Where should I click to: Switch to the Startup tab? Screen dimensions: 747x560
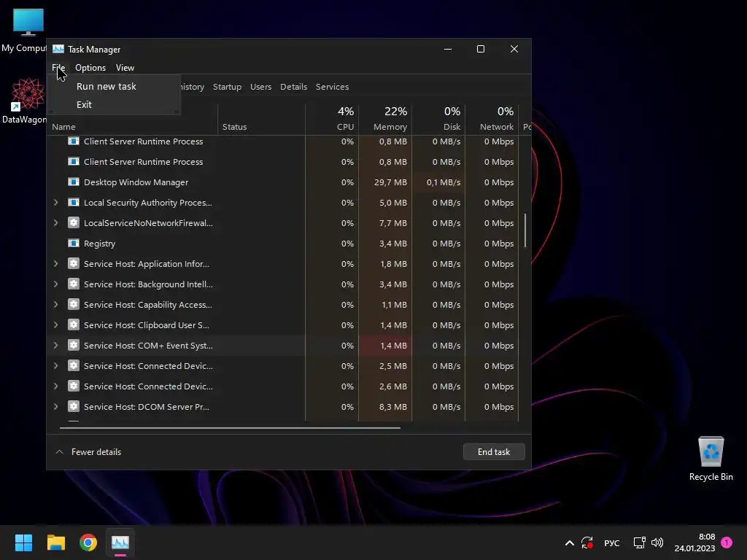coord(228,87)
